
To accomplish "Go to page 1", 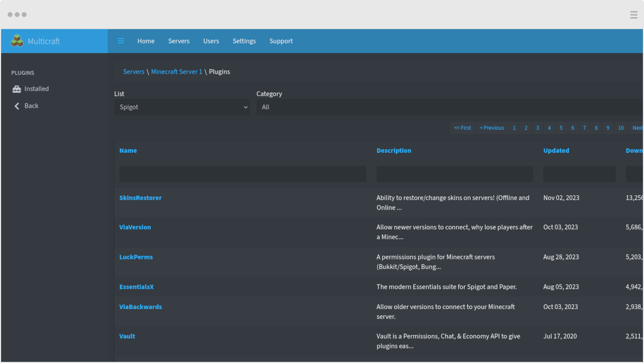I will click(x=514, y=128).
